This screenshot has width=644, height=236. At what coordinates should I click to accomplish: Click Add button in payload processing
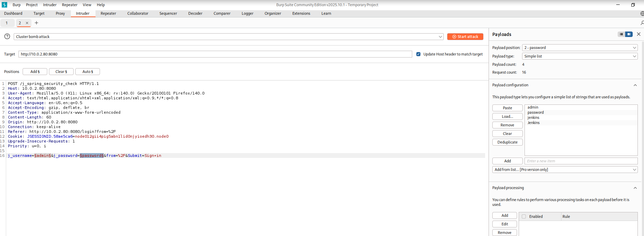pos(505,215)
